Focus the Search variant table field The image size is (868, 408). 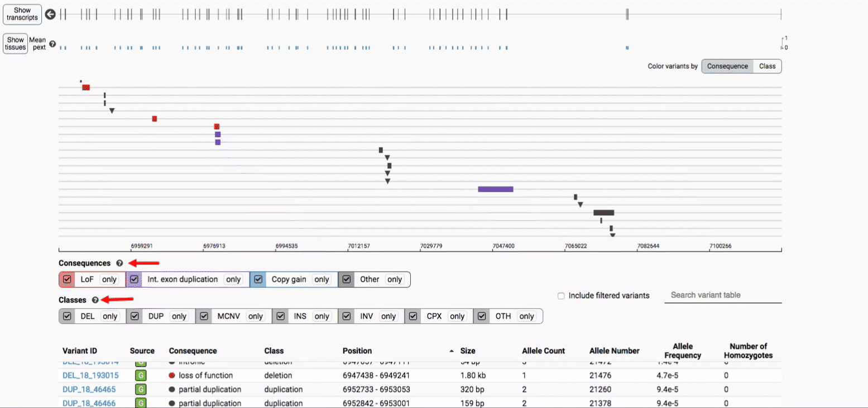[x=722, y=295]
